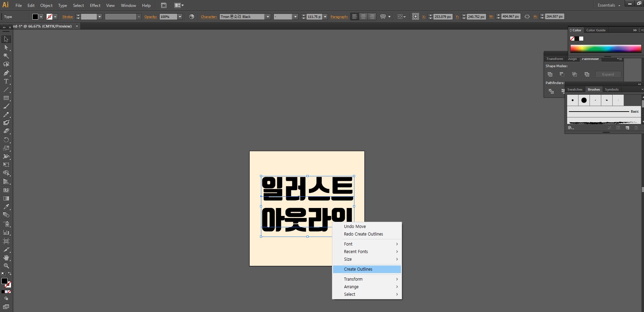Image resolution: width=644 pixels, height=312 pixels.
Task: Click the Paragraph panel link
Action: point(339,17)
